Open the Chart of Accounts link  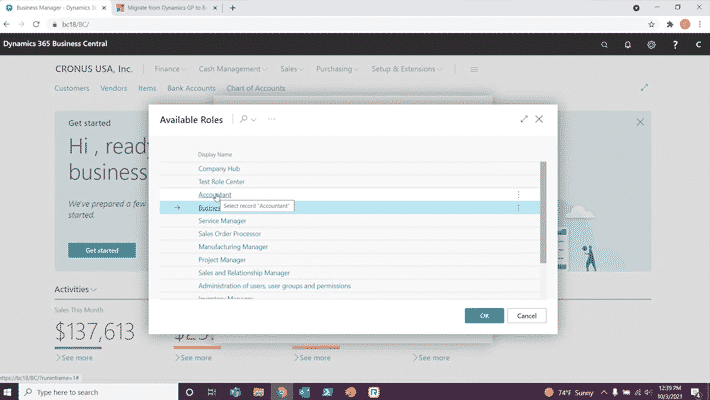[256, 88]
